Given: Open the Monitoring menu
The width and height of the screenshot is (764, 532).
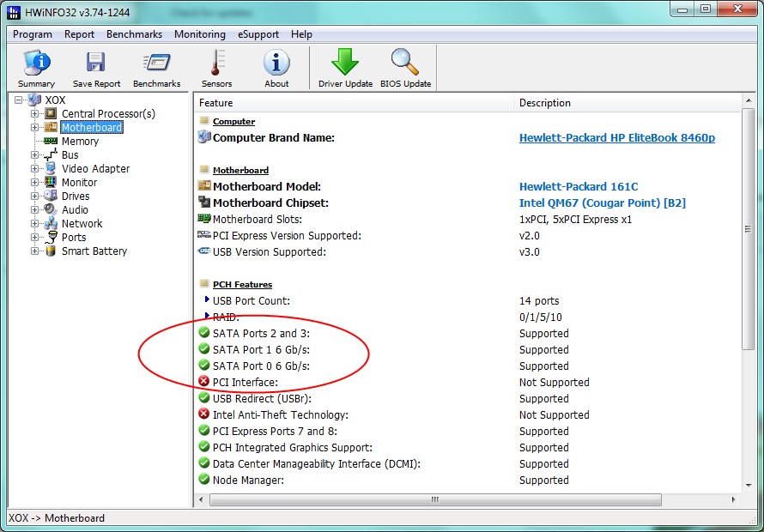Looking at the screenshot, I should click(x=200, y=34).
